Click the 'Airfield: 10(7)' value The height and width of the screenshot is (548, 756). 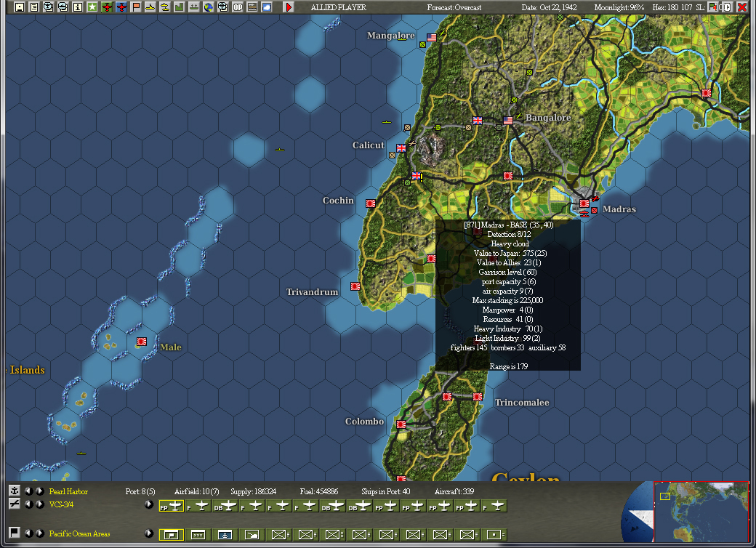point(196,491)
